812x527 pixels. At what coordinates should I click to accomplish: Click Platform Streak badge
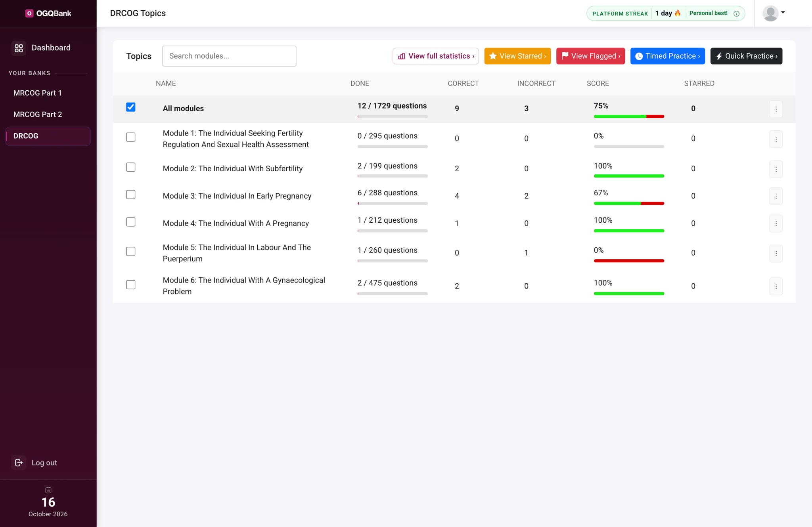(x=666, y=13)
